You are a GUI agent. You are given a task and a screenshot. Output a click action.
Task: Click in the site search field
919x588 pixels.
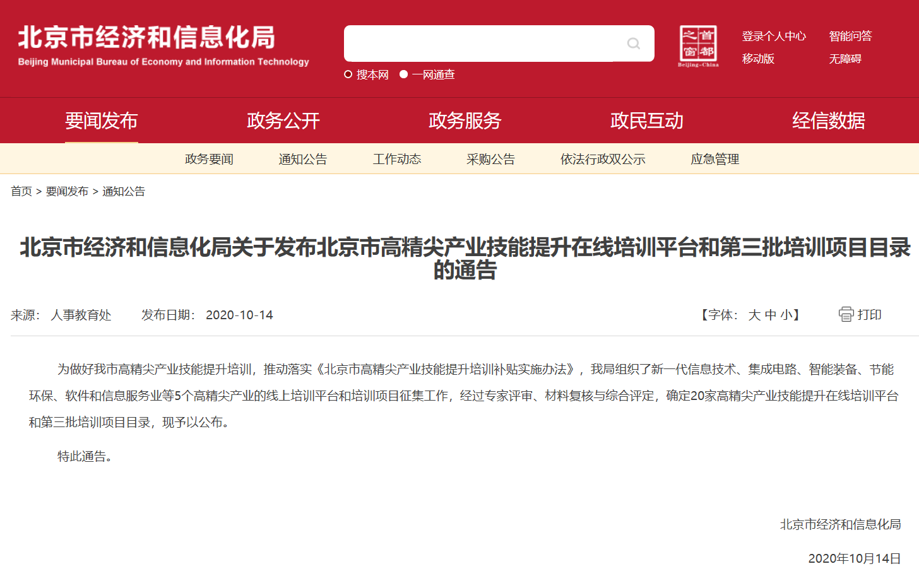[480, 44]
